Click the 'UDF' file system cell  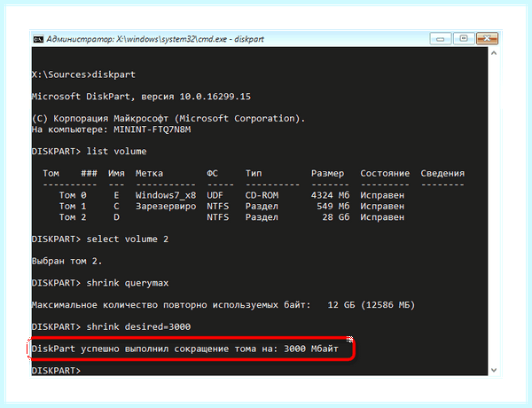click(215, 195)
